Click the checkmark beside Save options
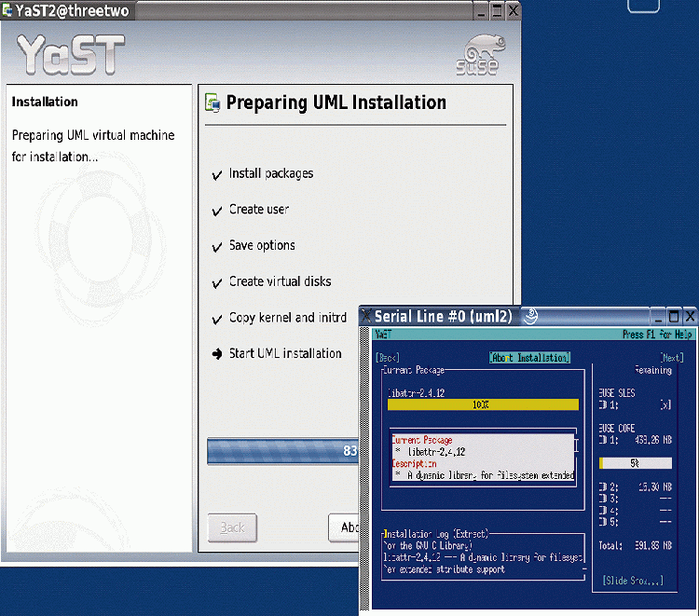The height and width of the screenshot is (616, 699). (x=217, y=247)
